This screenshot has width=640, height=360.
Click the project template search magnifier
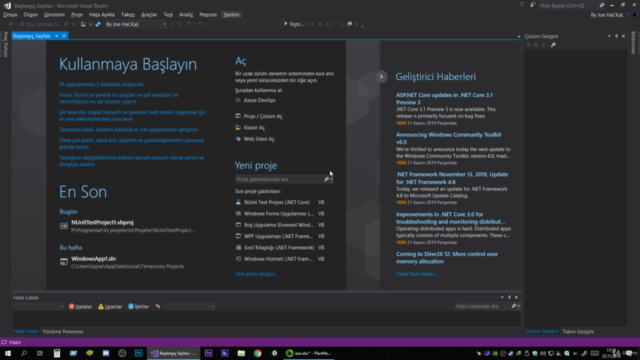327,179
